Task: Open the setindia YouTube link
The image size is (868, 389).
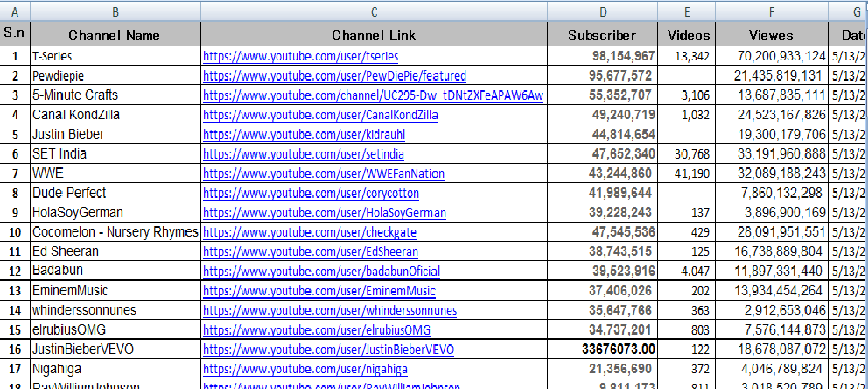Action: [x=304, y=153]
